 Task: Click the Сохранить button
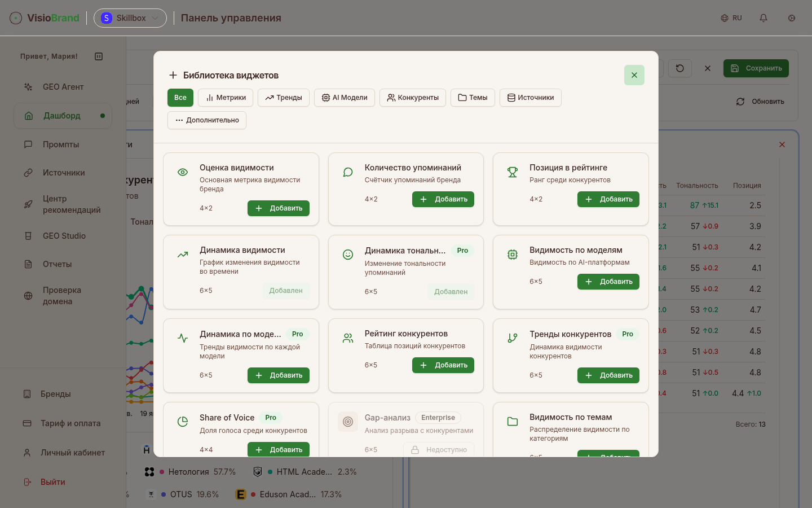[x=756, y=68]
